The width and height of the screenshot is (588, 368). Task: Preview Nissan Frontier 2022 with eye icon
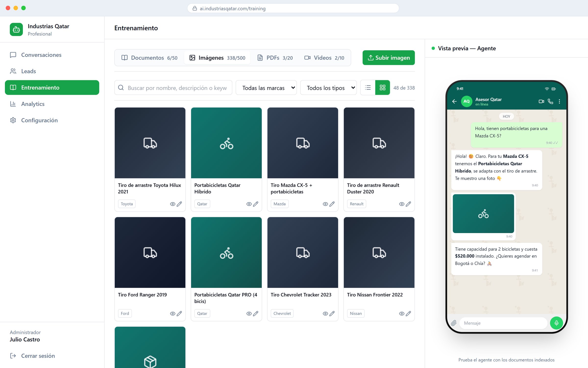[402, 314]
